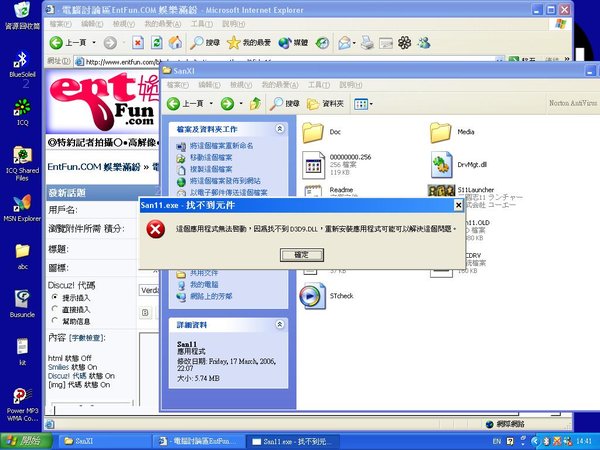Open the kit file on desktop
Screen dimensions: 600x450
click(22, 352)
